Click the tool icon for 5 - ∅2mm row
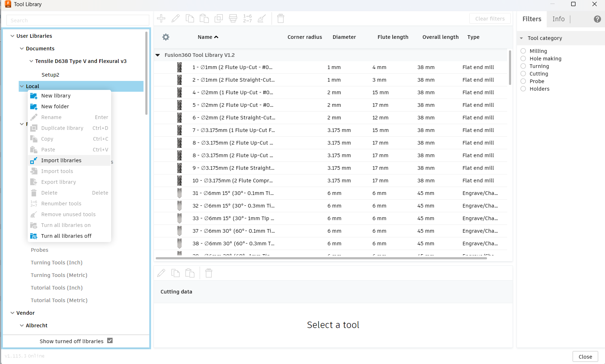 179,105
